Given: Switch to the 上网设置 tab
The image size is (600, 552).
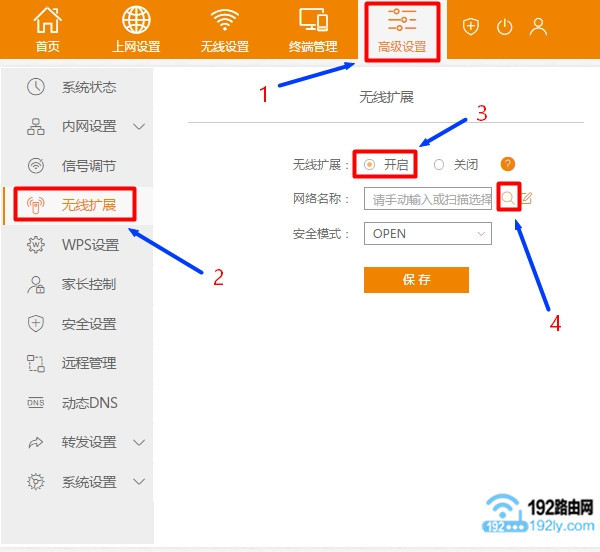Looking at the screenshot, I should [x=136, y=30].
